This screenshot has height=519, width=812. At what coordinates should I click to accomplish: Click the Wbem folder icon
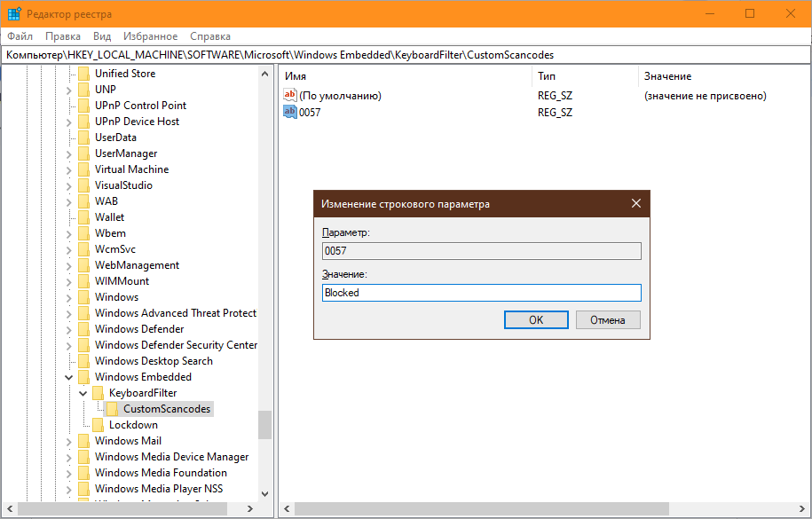(x=83, y=233)
